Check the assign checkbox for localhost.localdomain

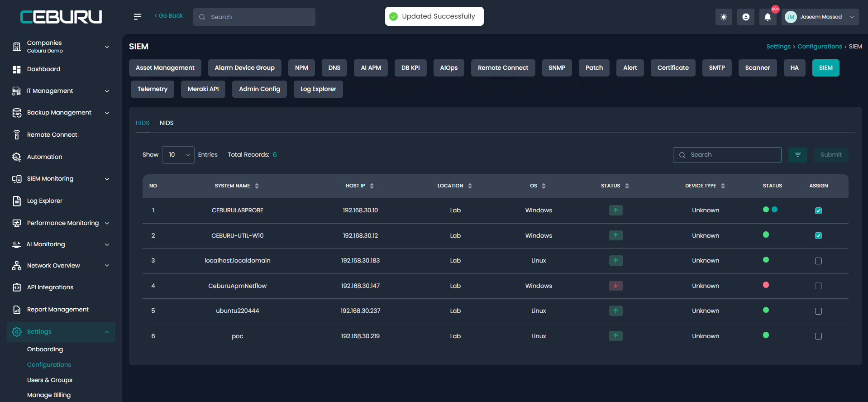pos(818,261)
